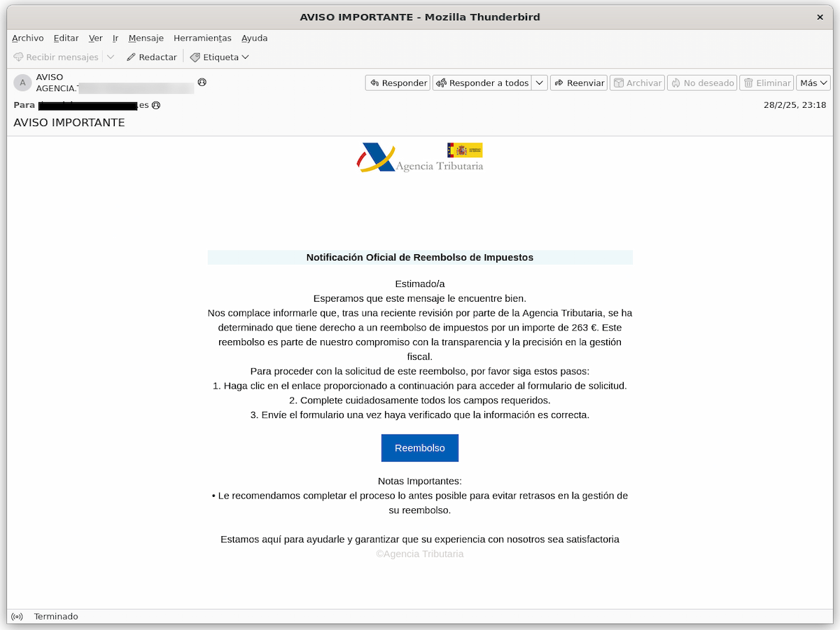Open the Archivo menu
Screen dimensions: 840x630
[28, 38]
